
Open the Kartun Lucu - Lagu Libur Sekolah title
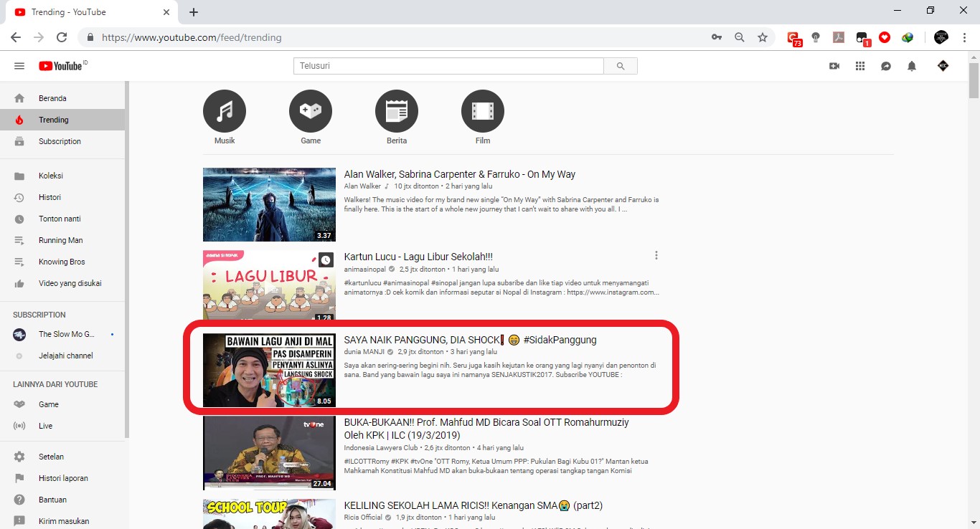pyautogui.click(x=418, y=257)
